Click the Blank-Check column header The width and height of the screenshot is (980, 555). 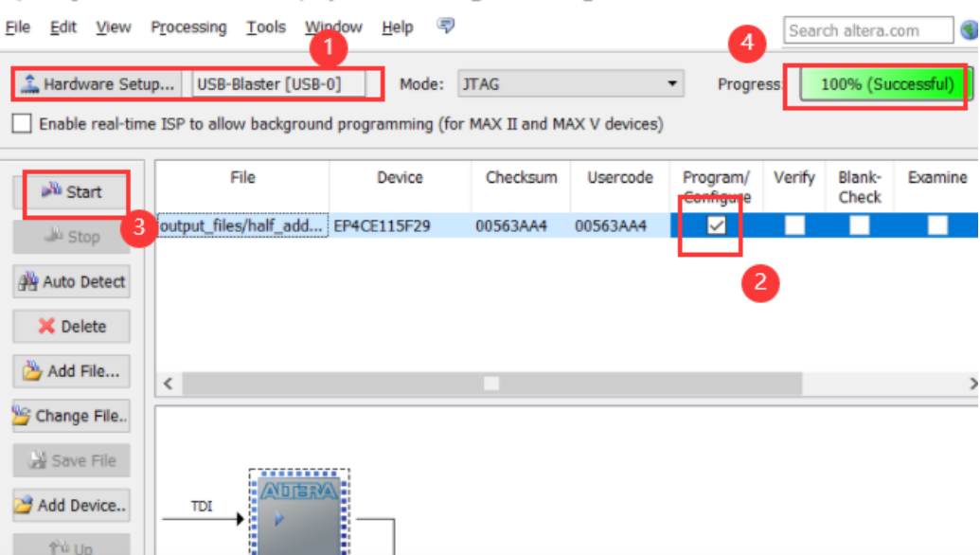pos(860,187)
